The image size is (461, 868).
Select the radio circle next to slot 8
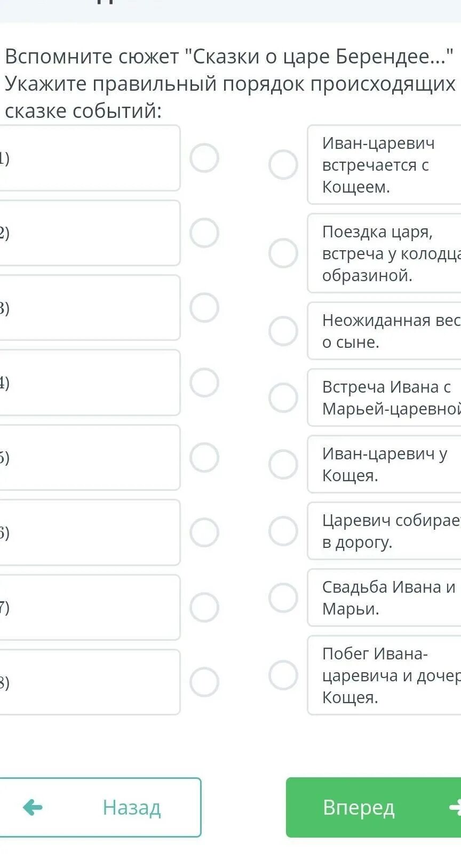[204, 682]
